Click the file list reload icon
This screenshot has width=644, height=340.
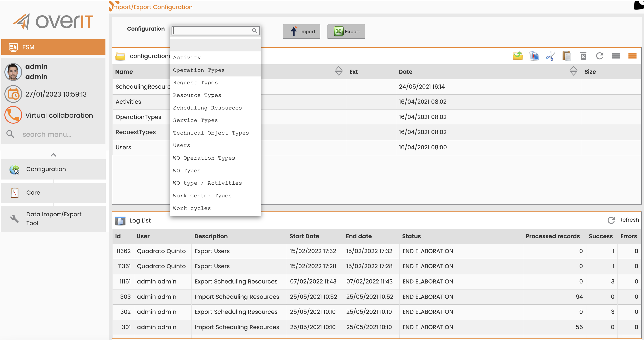pos(599,56)
